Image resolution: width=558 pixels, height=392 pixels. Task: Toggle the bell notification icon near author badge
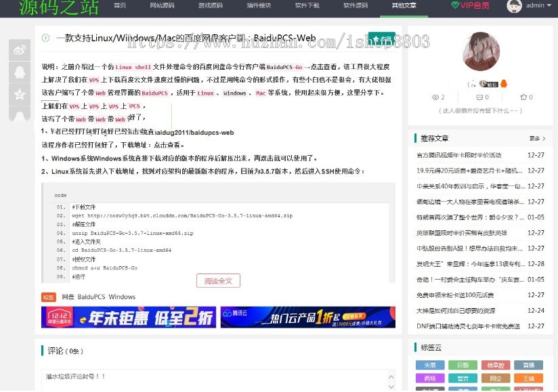coord(504,83)
